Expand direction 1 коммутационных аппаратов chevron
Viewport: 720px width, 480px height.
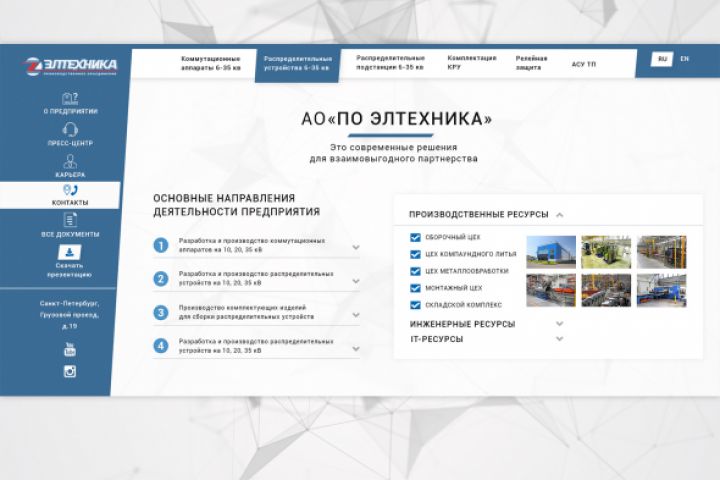tap(356, 247)
